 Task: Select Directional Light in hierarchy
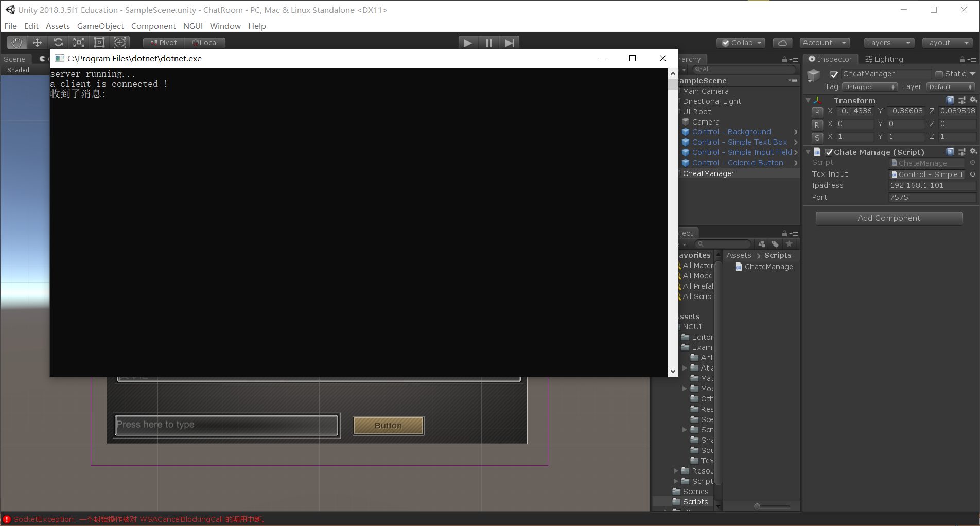click(x=712, y=101)
